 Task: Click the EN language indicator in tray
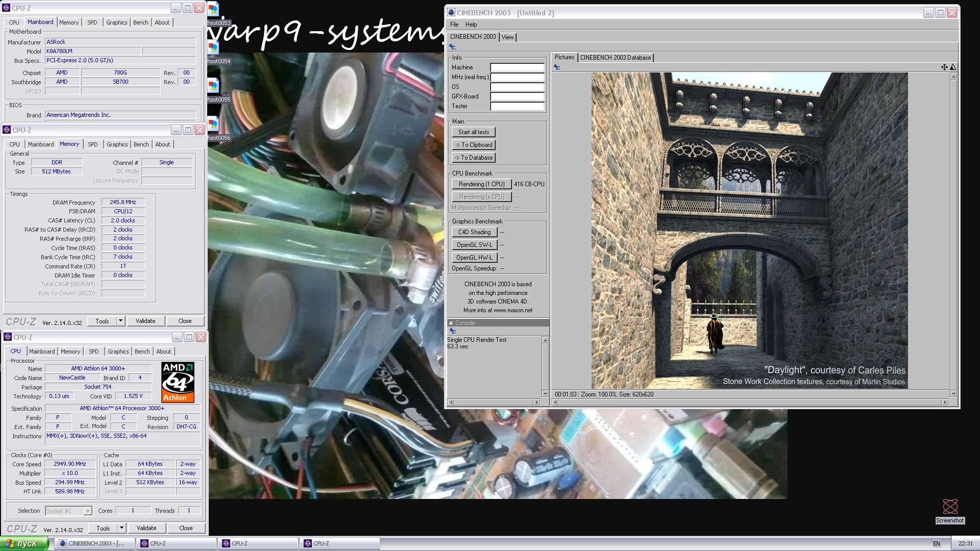937,544
